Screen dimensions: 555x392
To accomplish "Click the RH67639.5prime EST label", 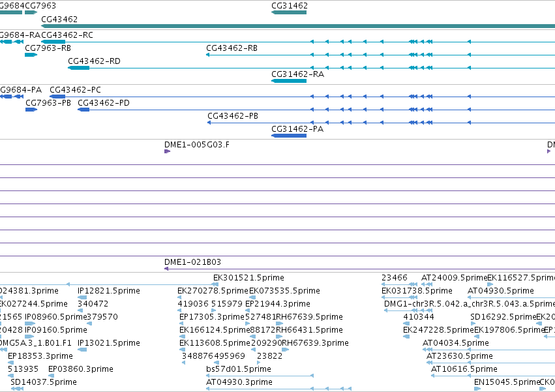I will [x=309, y=317].
